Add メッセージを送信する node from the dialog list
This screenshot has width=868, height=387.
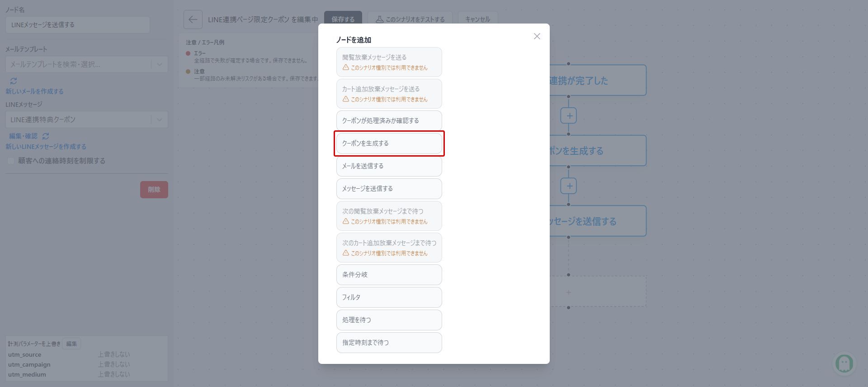(389, 189)
